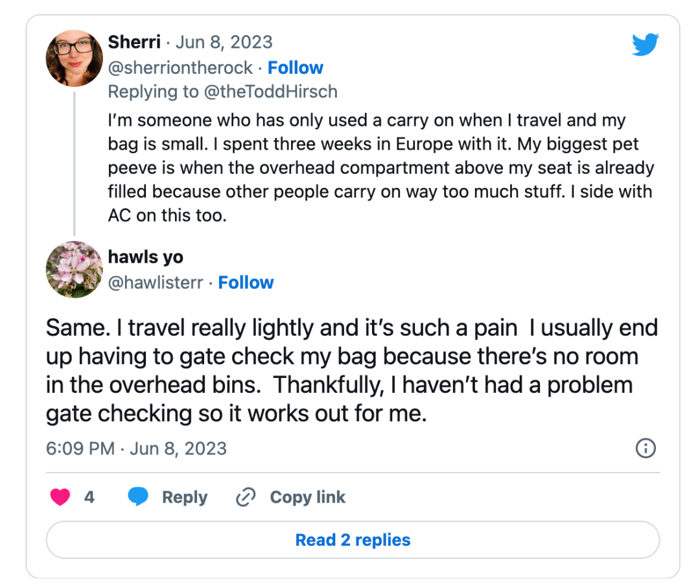Open the tweet info circle icon

[646, 448]
